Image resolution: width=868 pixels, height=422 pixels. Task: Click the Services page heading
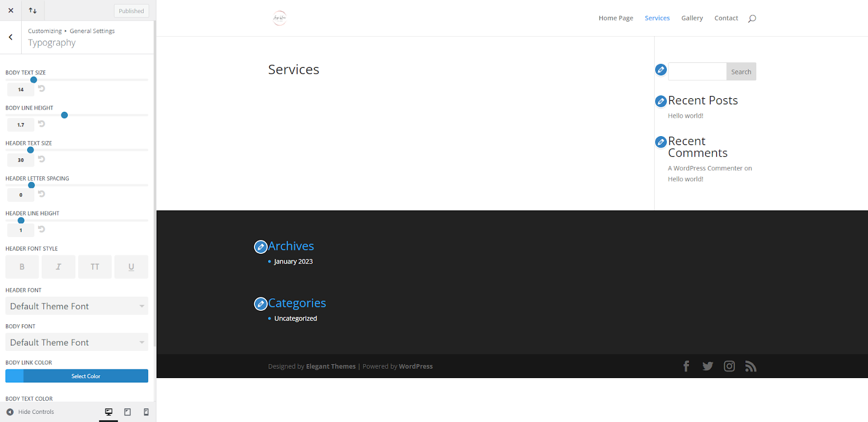pos(293,69)
